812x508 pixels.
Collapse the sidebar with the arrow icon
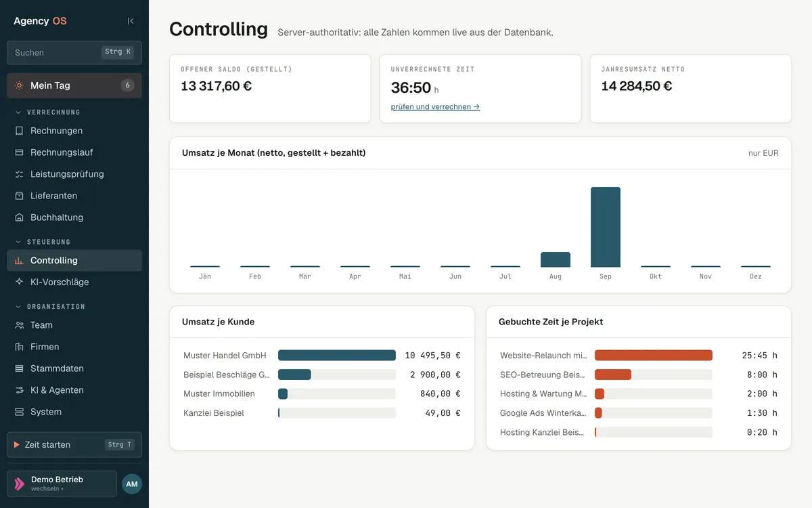tap(131, 21)
